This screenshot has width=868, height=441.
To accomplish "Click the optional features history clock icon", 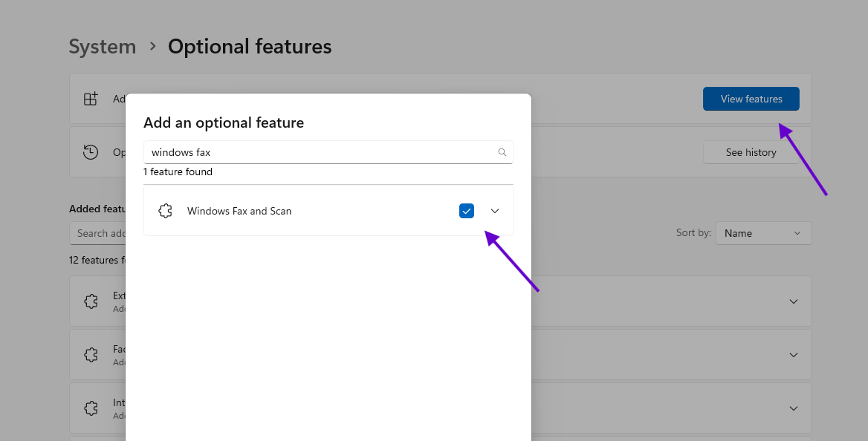I will click(91, 152).
